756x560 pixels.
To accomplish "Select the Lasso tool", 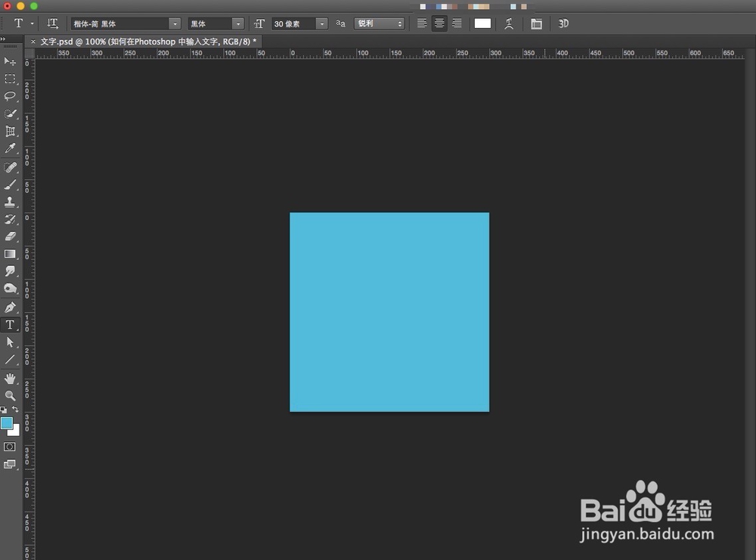I will pos(10,96).
